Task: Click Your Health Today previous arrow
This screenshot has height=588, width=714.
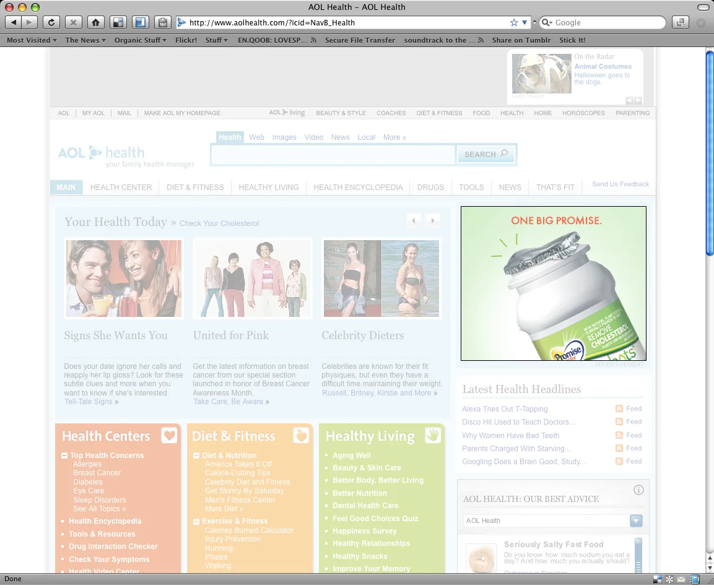Action: coord(414,221)
